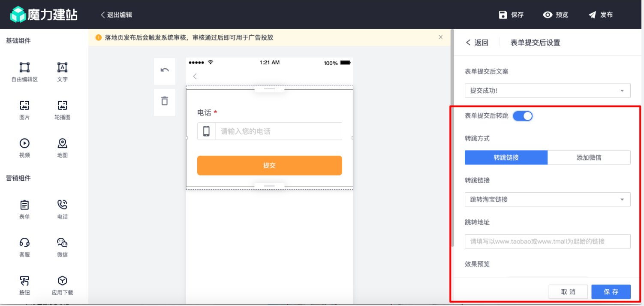Select the 地图 (map) component icon
This screenshot has width=644, height=306.
(62, 144)
